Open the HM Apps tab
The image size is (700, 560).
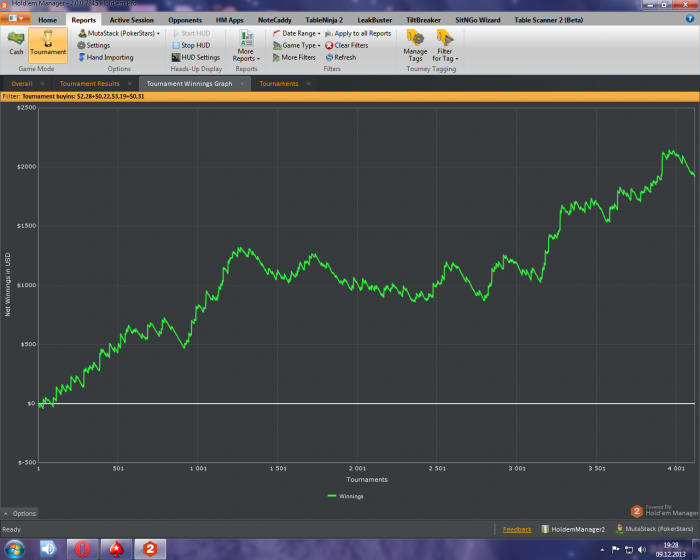tap(229, 20)
